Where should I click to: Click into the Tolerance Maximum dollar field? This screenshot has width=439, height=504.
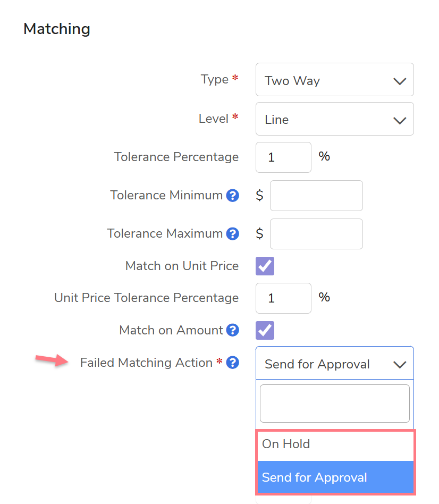coord(316,234)
